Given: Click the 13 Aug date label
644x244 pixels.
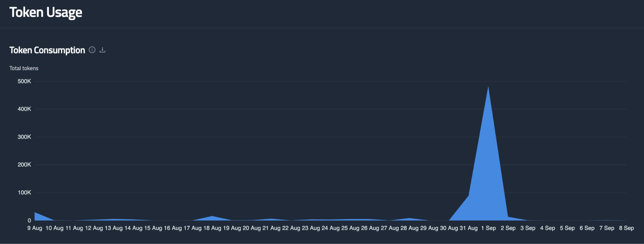Looking at the screenshot, I should [114, 228].
